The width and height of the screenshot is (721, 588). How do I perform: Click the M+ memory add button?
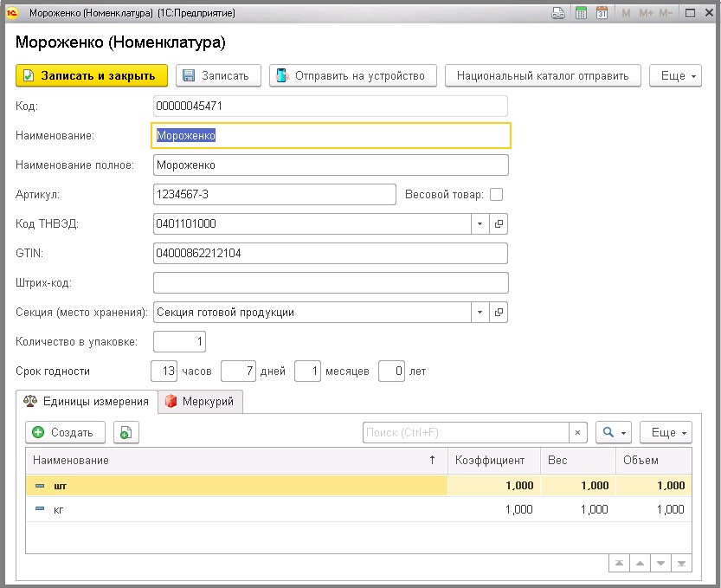[646, 13]
